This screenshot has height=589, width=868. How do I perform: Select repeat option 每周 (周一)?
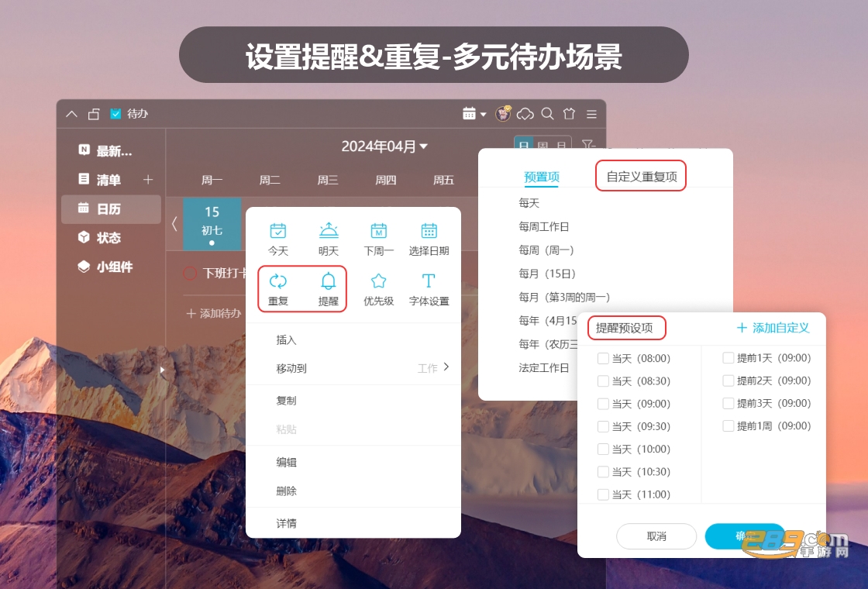tap(546, 250)
